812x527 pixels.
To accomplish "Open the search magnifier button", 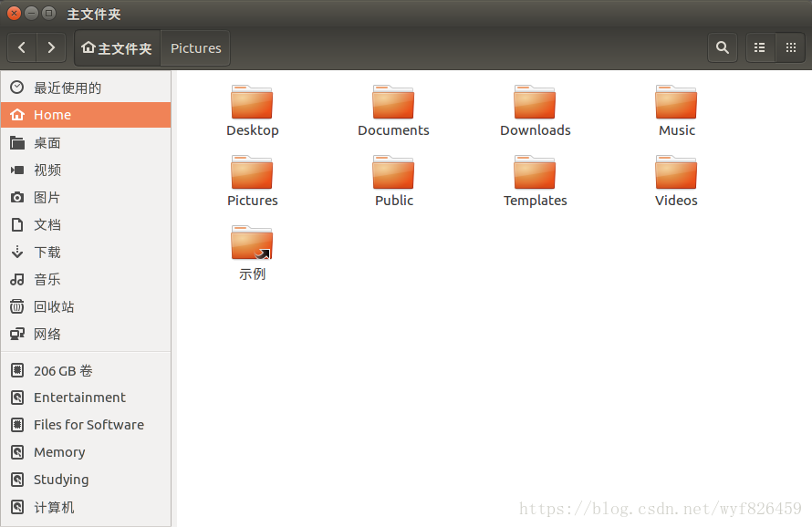I will (723, 47).
